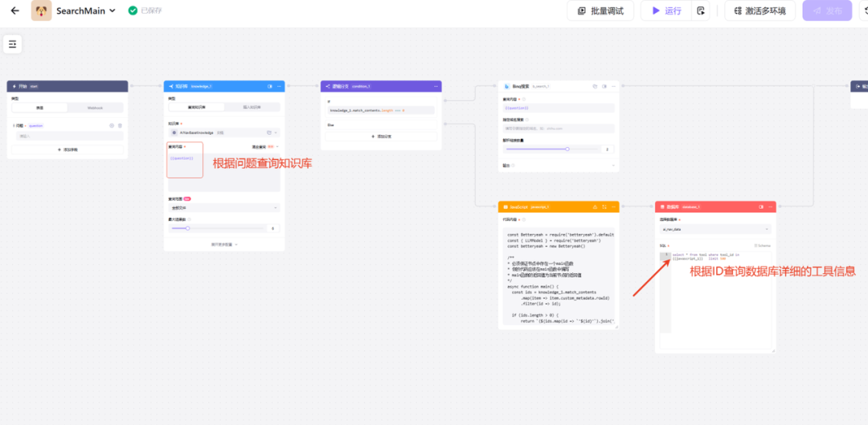
Task: Click the max results value box showing 6
Action: (x=273, y=228)
